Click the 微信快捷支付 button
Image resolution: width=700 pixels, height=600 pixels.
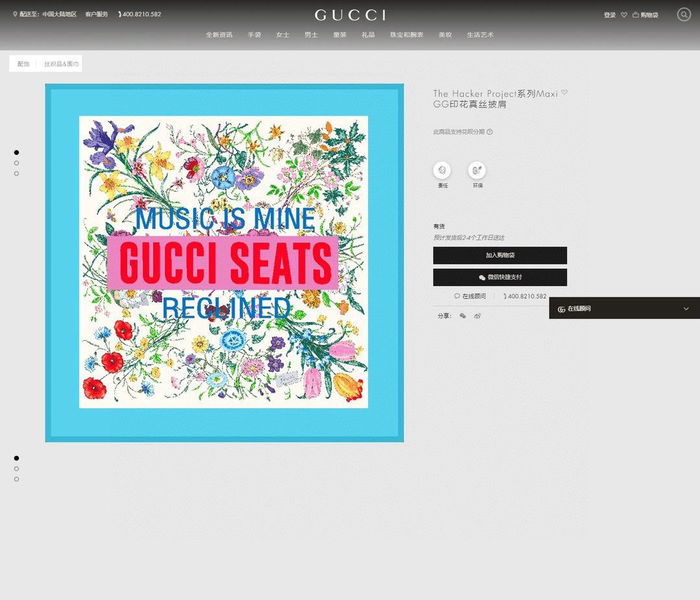500,277
